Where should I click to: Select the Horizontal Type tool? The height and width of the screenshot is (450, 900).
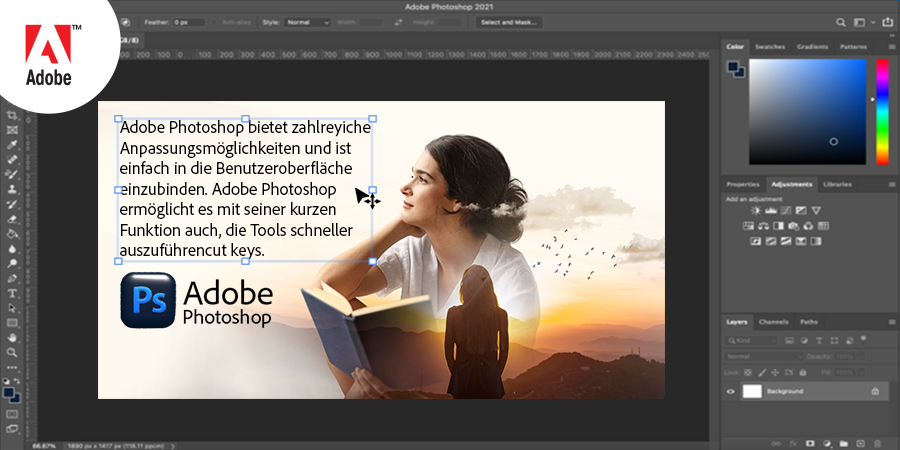click(13, 294)
